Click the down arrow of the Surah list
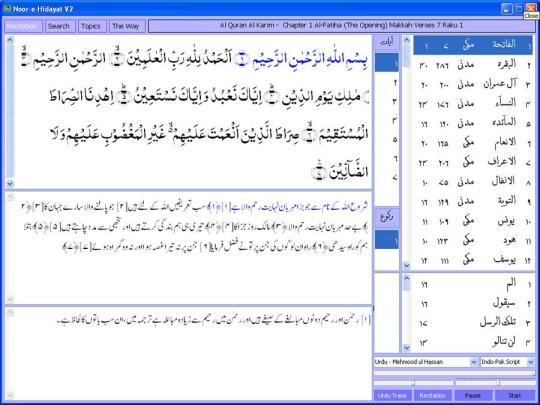This screenshot has height=405, width=540. (407, 265)
